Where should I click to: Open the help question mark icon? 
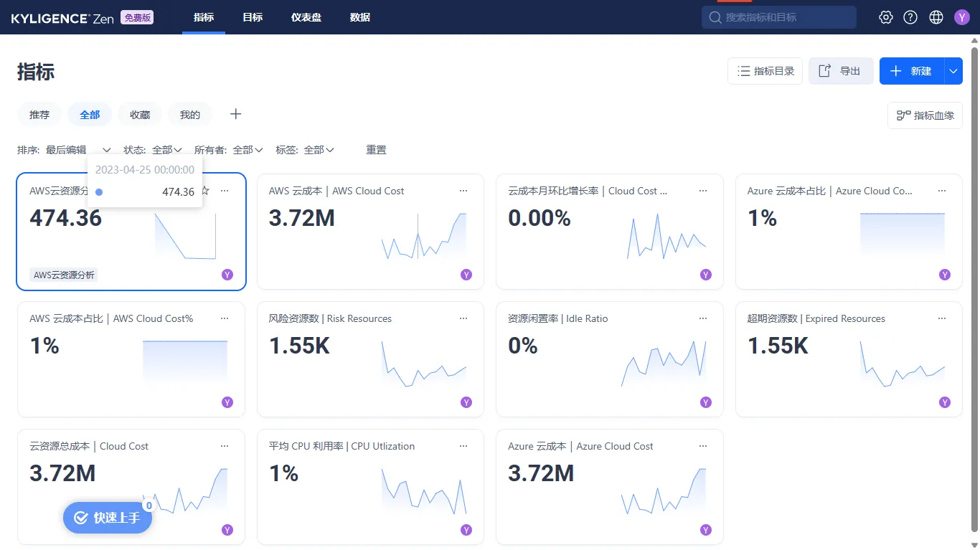[x=910, y=17]
